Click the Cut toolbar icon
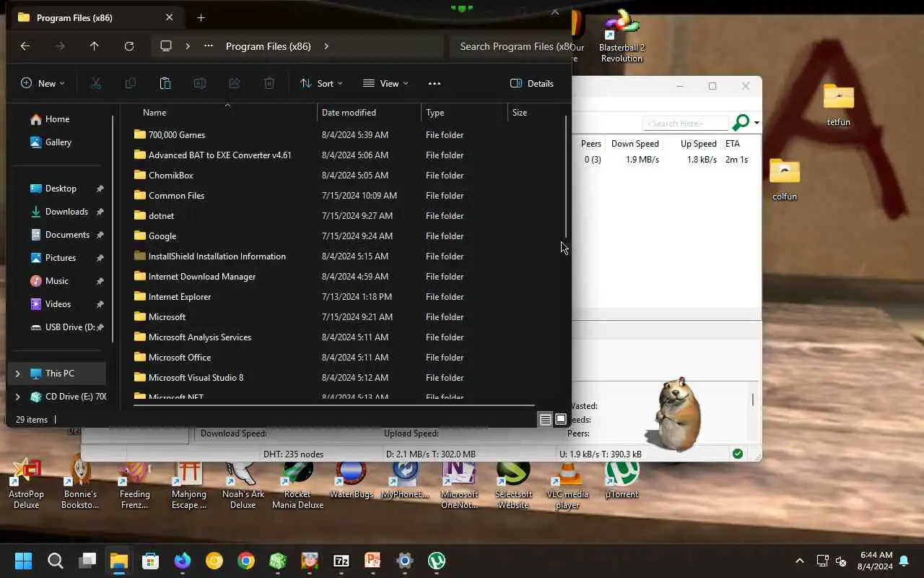This screenshot has height=578, width=924. coord(96,84)
